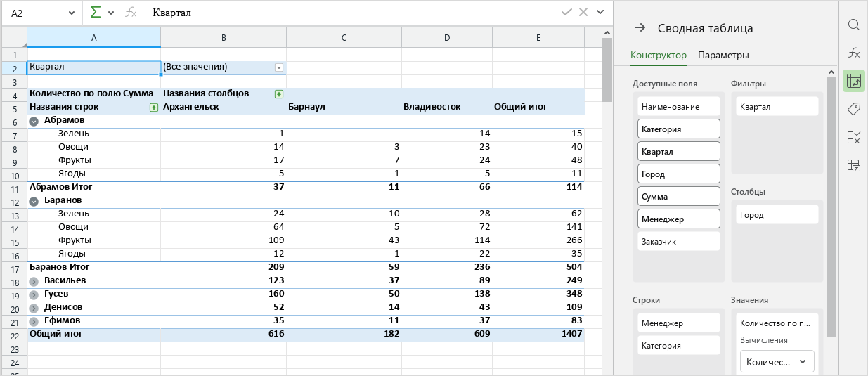Collapse the Абрамов group

point(34,121)
